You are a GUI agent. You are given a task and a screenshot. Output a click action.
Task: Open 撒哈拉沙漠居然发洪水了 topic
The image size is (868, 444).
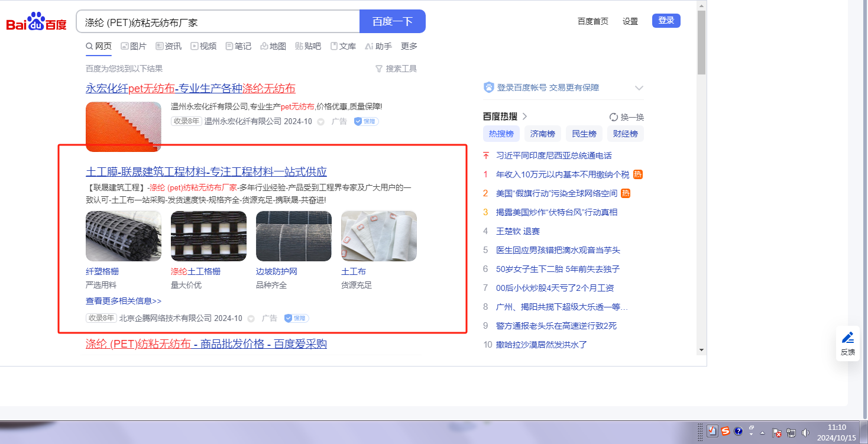[542, 345]
